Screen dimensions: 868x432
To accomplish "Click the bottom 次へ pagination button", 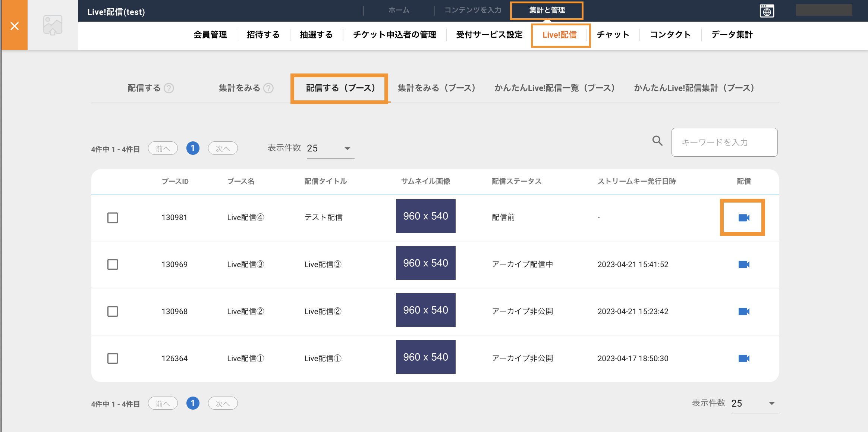I will [223, 403].
